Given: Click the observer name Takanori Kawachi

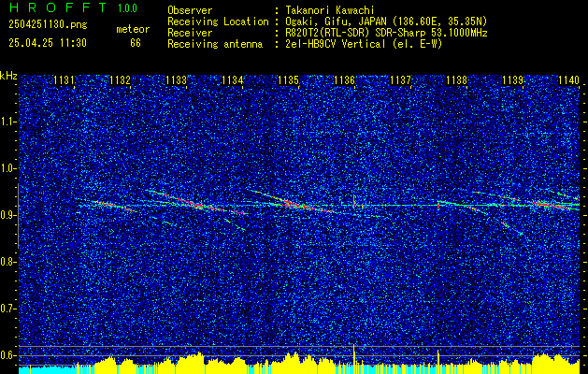Looking at the screenshot, I should pyautogui.click(x=330, y=10).
